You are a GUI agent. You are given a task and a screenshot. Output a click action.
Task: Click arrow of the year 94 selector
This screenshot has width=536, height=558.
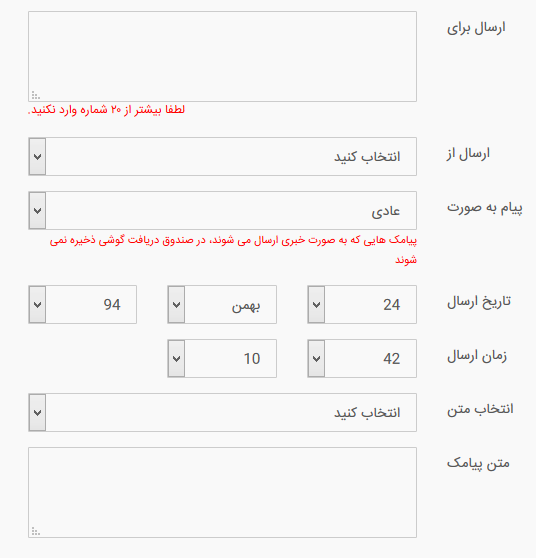tap(37, 305)
